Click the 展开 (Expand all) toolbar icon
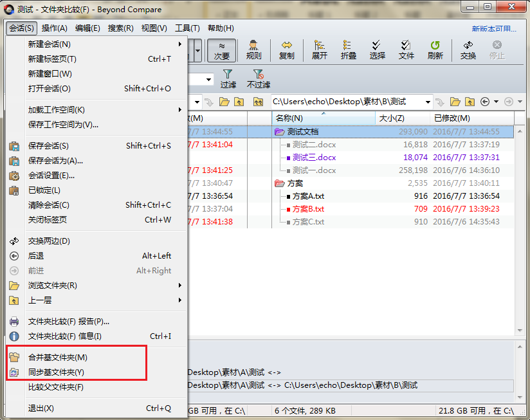Viewport: 530px width, 420px height. pos(320,50)
